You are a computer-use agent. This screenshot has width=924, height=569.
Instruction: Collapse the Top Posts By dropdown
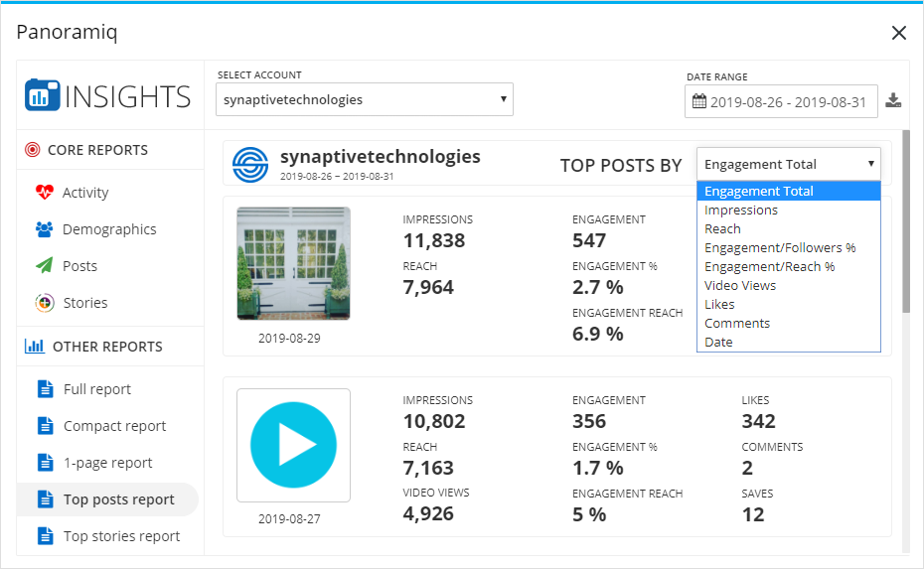789,164
